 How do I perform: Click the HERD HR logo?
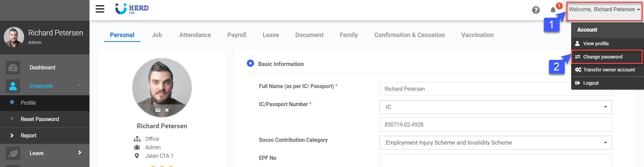click(132, 9)
